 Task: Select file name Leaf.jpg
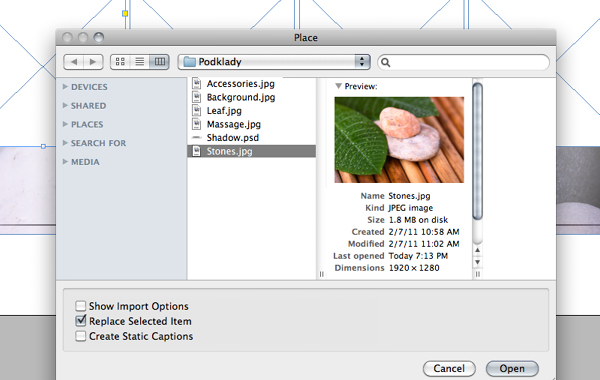(x=224, y=111)
